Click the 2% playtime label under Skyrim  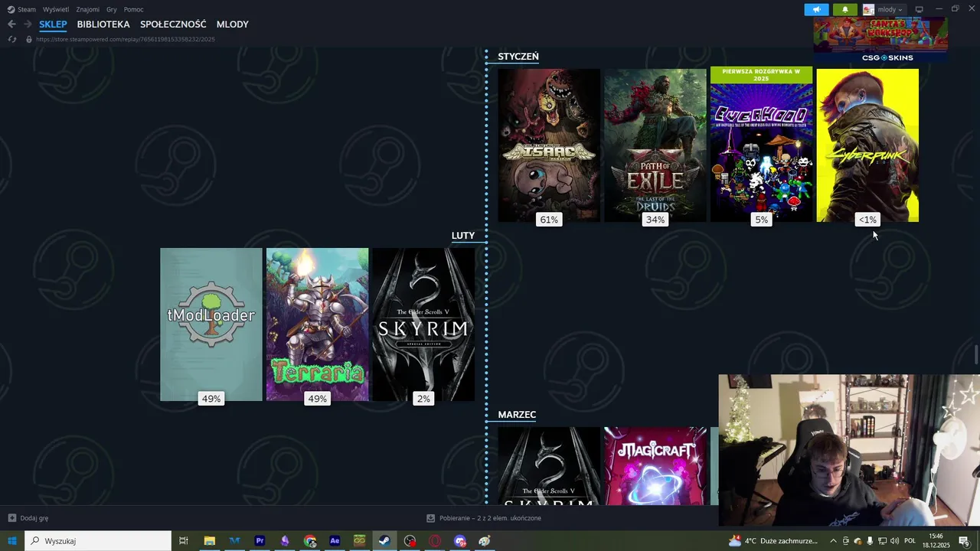(x=423, y=399)
